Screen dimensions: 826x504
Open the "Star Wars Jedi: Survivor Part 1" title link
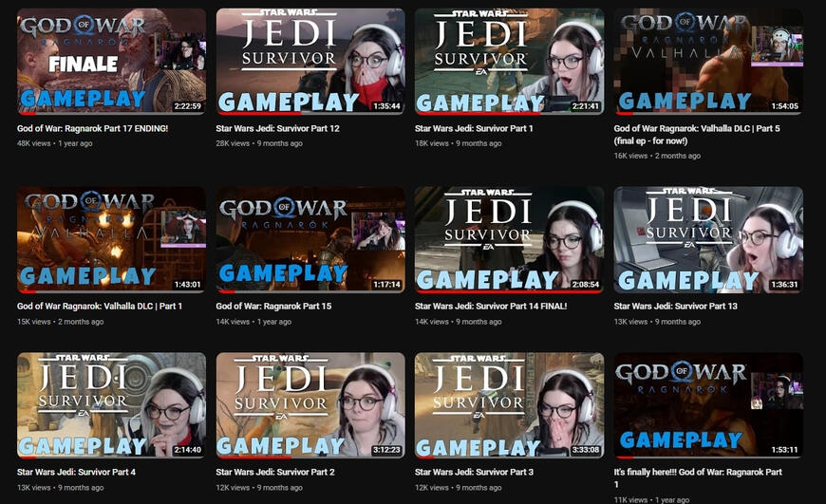click(x=474, y=128)
